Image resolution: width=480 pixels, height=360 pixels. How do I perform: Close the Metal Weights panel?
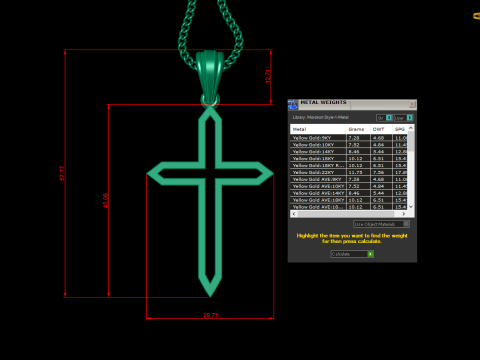[412, 105]
